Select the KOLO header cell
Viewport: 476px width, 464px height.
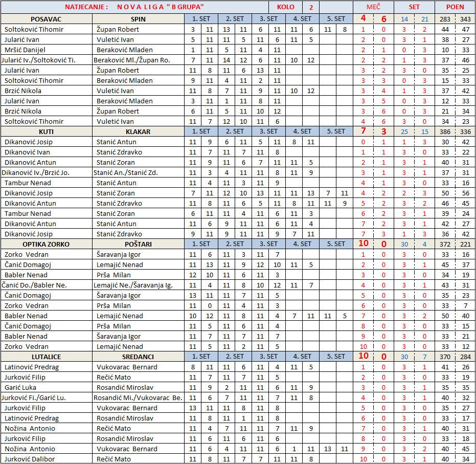(285, 7)
